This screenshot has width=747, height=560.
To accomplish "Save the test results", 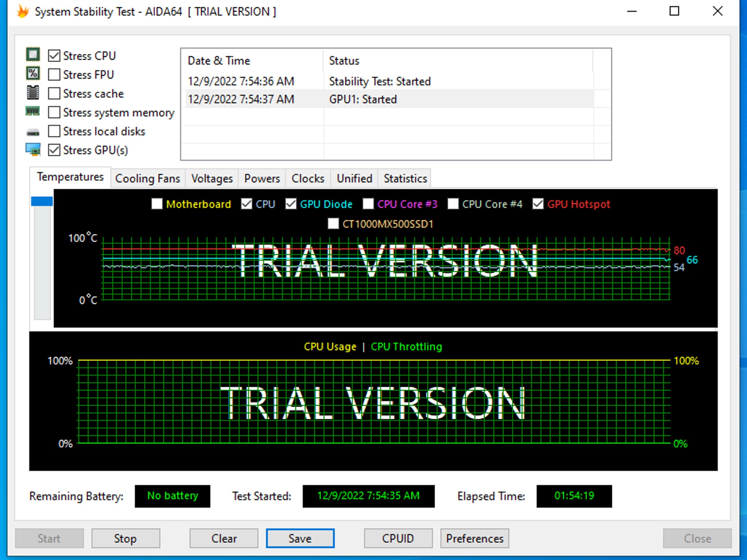I will [300, 538].
